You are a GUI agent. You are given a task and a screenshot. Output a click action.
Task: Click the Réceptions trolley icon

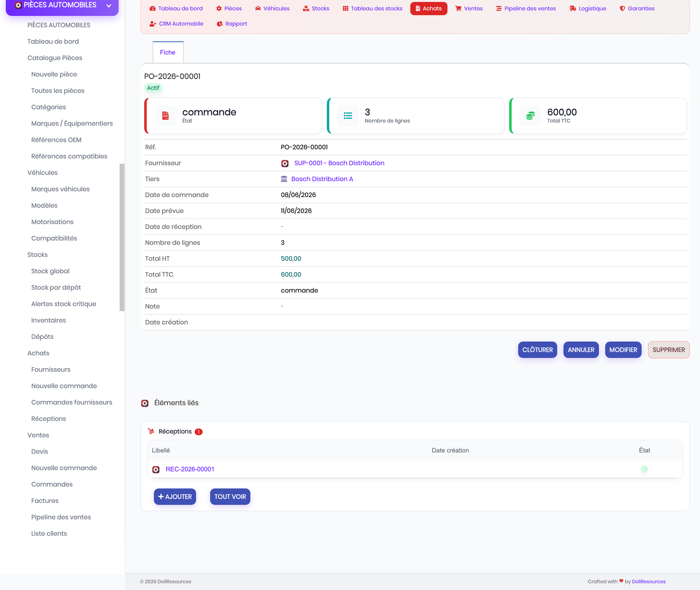[151, 431]
